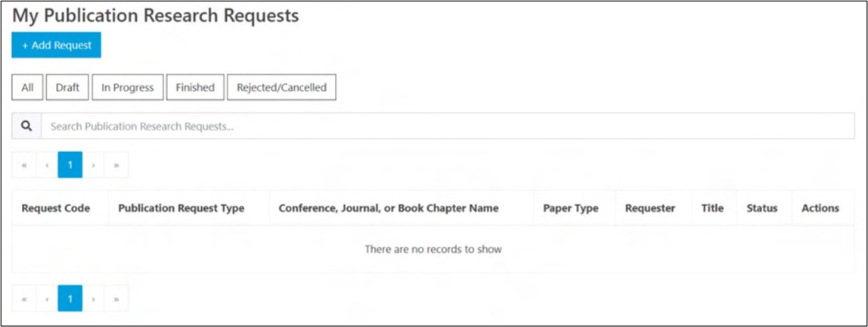Screen dimensions: 868x327
Task: Select page 1 in bottom pagination
Action: click(x=70, y=299)
